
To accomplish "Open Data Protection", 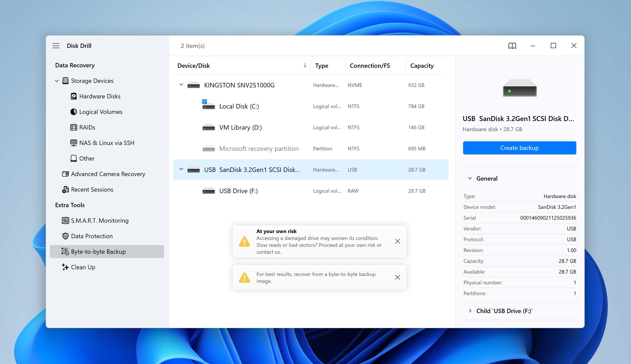I will (x=92, y=236).
